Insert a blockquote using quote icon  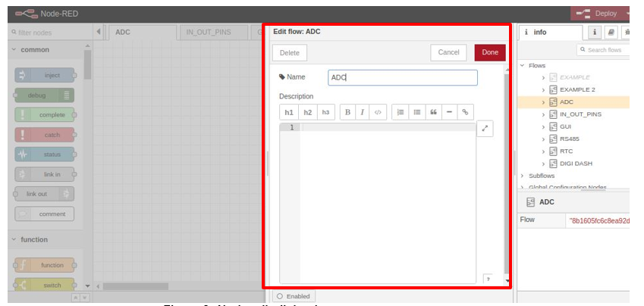(x=433, y=112)
